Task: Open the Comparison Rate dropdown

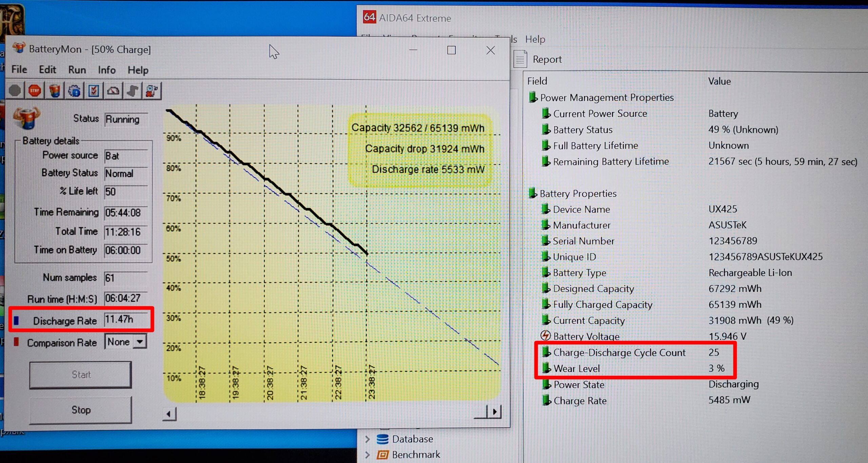Action: pos(140,342)
